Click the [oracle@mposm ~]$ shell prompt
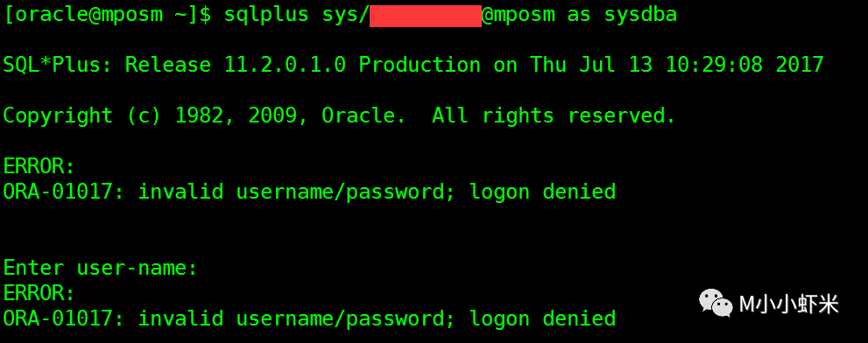This screenshot has height=343, width=868. tap(108, 16)
